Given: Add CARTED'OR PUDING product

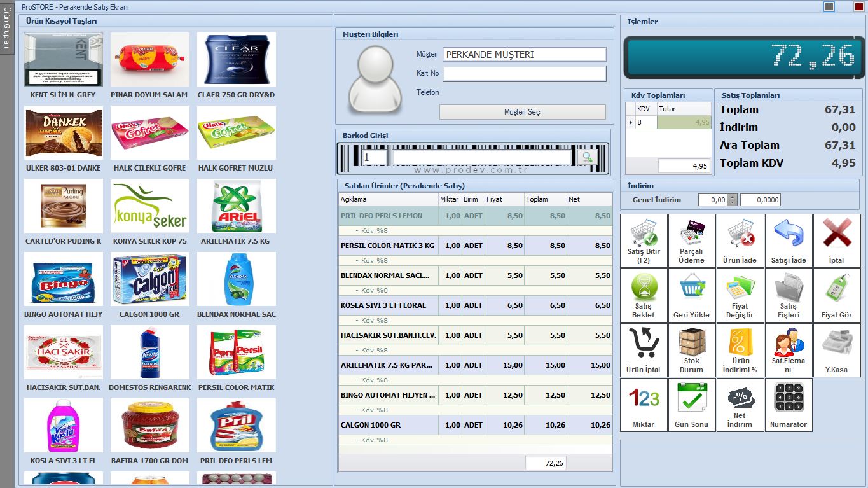Looking at the screenshot, I should [x=63, y=213].
